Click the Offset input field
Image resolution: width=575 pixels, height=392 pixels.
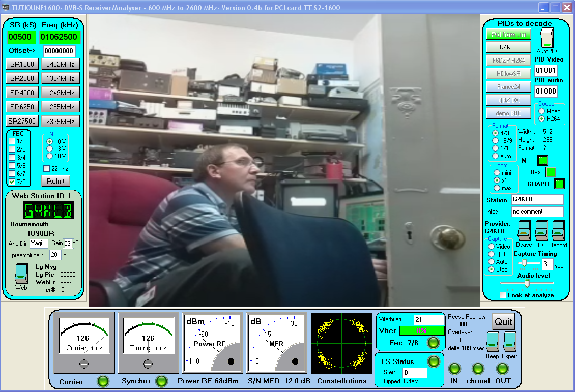59,51
